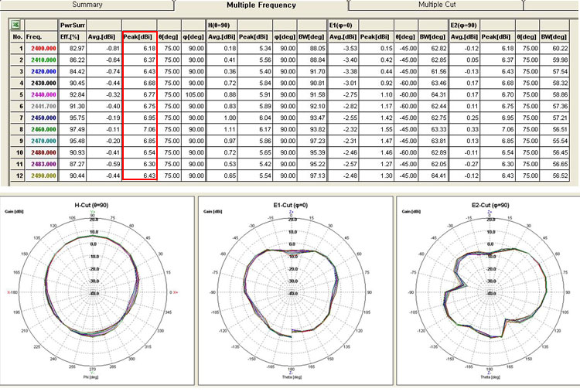Click the E1-Cut (φ=0) polar plot title
Viewport: 580px width, 392px height.
tap(290, 205)
